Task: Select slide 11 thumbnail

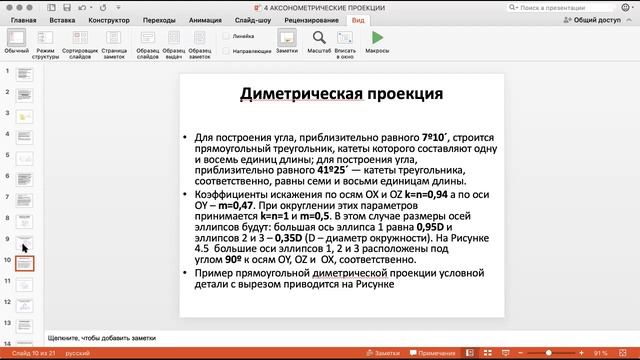Action: point(24,284)
